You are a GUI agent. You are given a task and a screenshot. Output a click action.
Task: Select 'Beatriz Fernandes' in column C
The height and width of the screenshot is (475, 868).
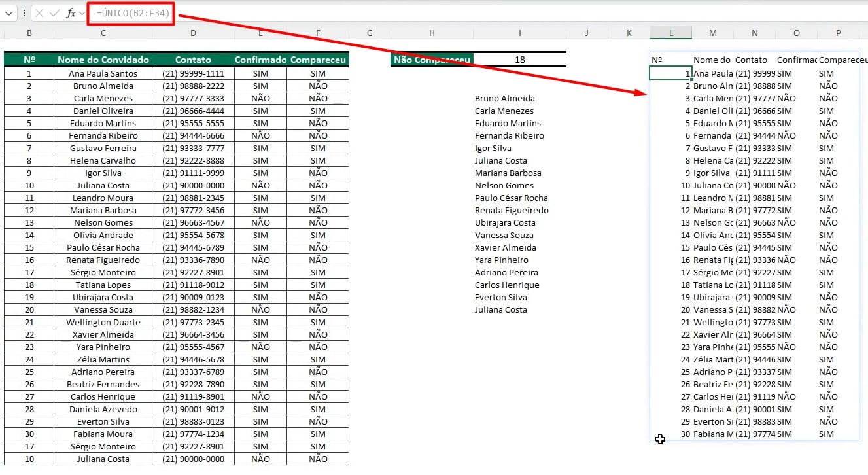[x=103, y=385]
